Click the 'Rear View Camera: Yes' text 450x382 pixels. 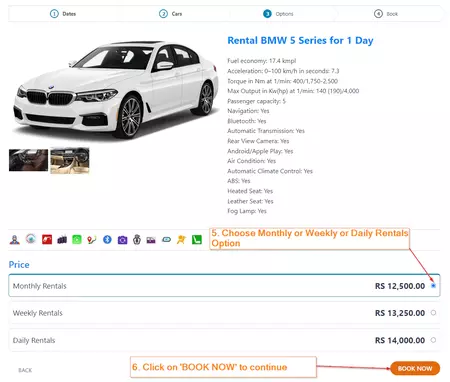(x=258, y=141)
